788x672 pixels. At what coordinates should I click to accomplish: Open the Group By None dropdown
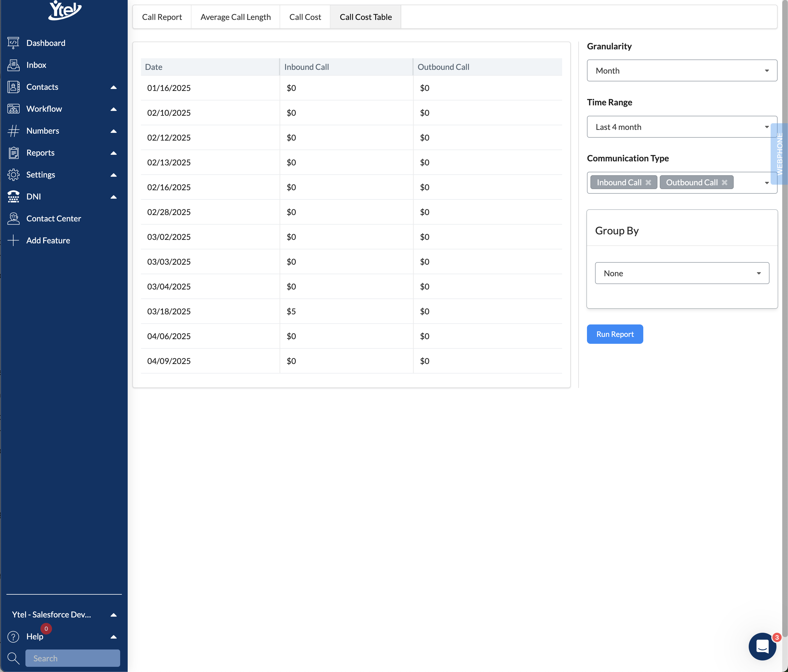click(x=681, y=273)
